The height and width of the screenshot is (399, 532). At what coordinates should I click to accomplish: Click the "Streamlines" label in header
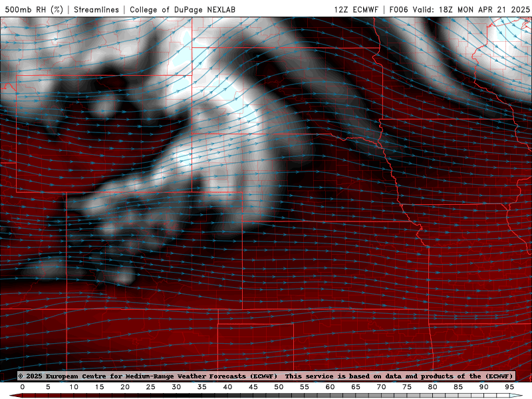(x=96, y=9)
